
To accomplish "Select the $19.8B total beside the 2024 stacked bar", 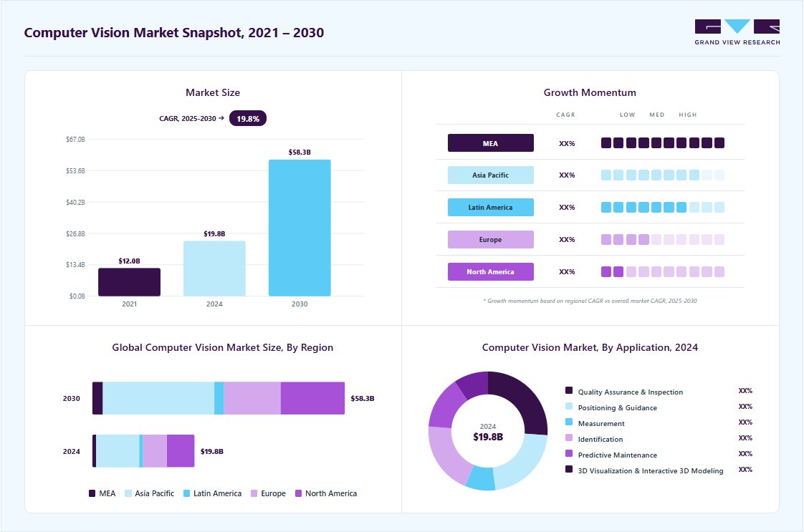I will [212, 452].
